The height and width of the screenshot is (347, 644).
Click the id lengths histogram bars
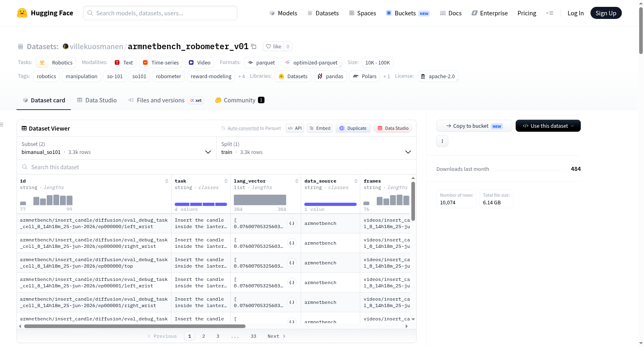click(x=46, y=200)
